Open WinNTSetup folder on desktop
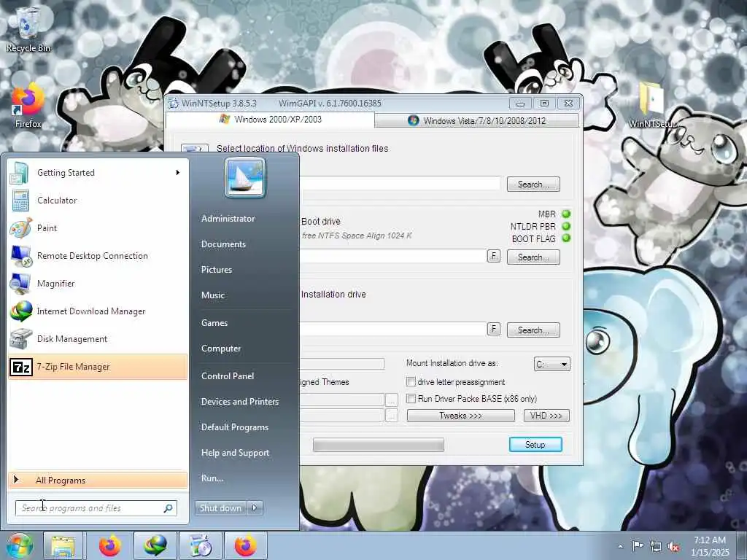This screenshot has width=747, height=560. (653, 106)
